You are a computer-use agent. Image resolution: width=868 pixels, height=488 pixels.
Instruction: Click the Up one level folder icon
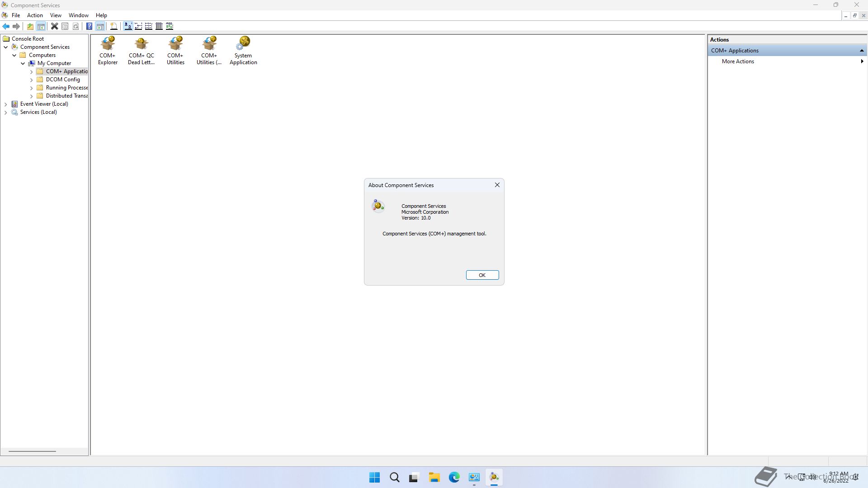[30, 26]
